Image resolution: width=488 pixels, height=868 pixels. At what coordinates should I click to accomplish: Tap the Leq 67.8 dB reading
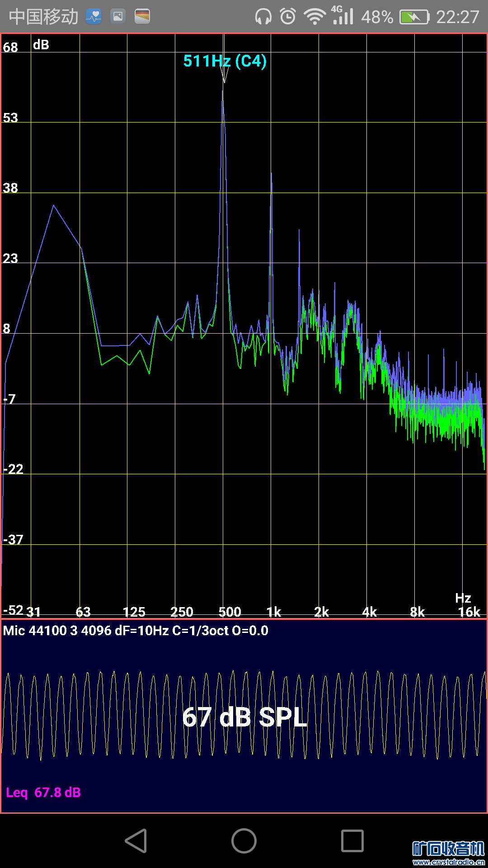[x=43, y=793]
